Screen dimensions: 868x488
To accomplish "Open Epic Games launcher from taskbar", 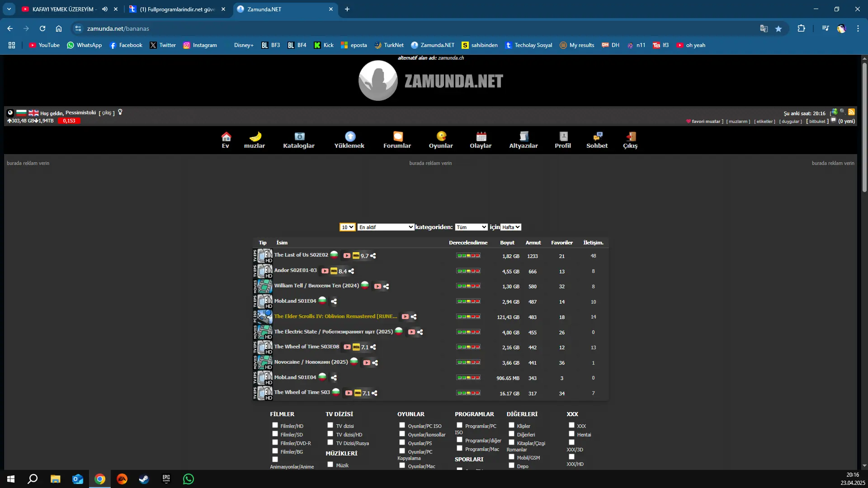I will (166, 479).
